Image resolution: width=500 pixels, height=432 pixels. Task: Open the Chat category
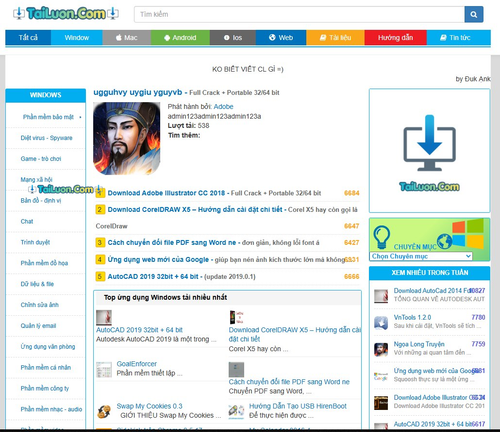[x=27, y=221]
